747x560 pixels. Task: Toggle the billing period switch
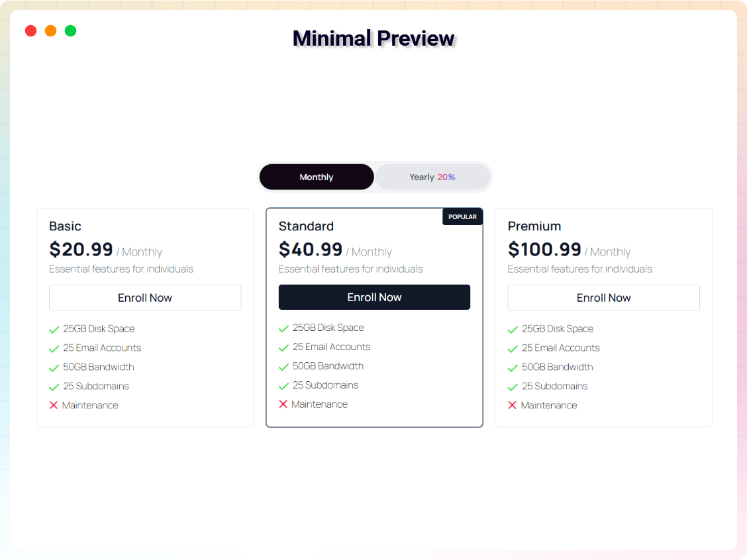point(374,177)
